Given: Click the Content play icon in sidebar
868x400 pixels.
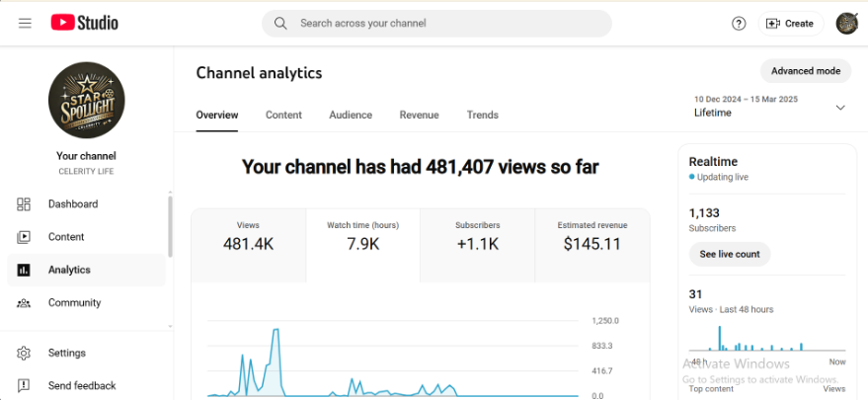Looking at the screenshot, I should [x=24, y=237].
